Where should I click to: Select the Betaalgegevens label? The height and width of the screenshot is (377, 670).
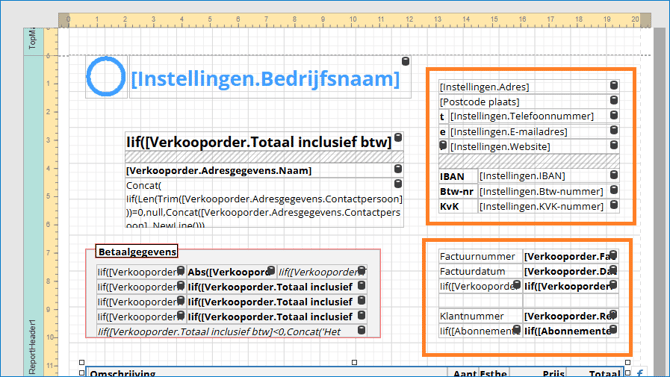[x=137, y=251]
